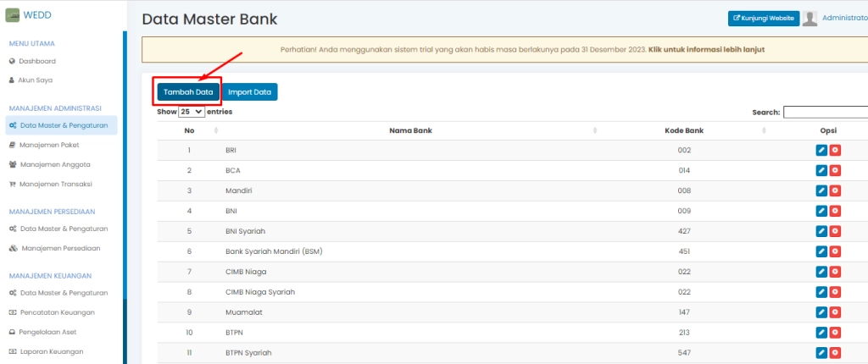Open the Show entries dropdown
868x364 pixels.
click(x=192, y=112)
